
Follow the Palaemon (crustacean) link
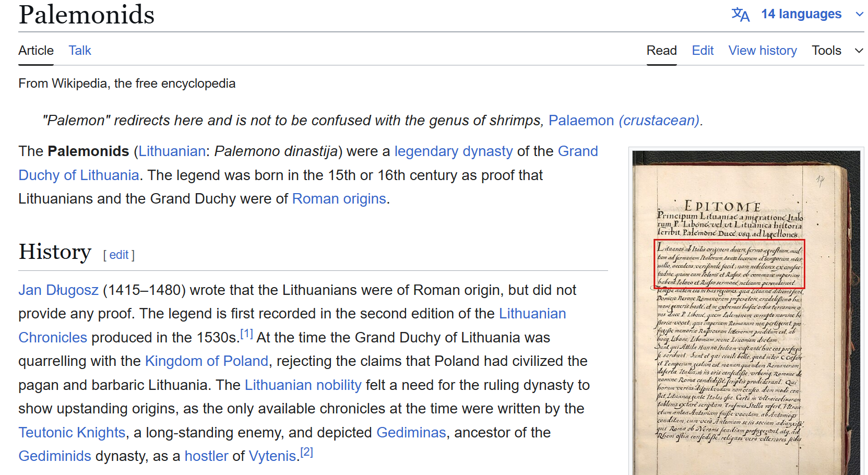624,121
